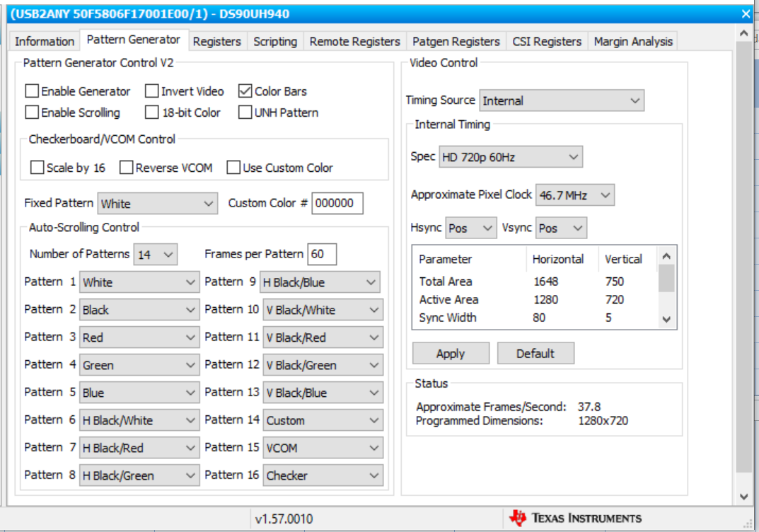Toggle Reverse VCOM checkbox
The image size is (759, 532).
coord(127,168)
